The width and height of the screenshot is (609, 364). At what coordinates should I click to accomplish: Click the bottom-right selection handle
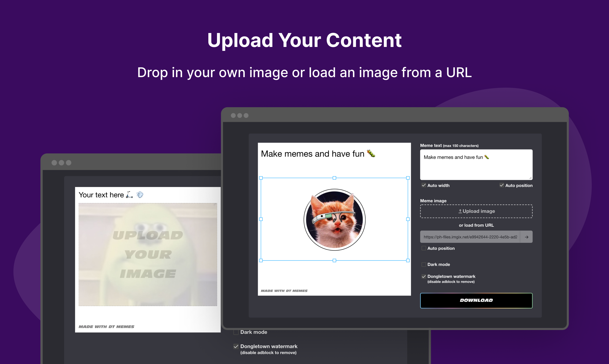coord(408,261)
